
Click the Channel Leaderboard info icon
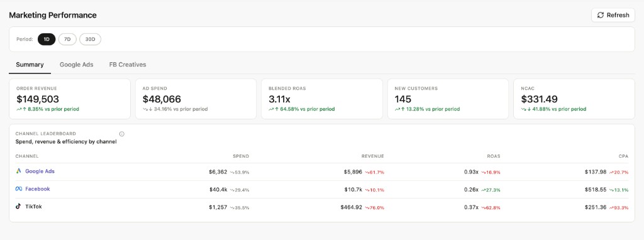point(121,134)
